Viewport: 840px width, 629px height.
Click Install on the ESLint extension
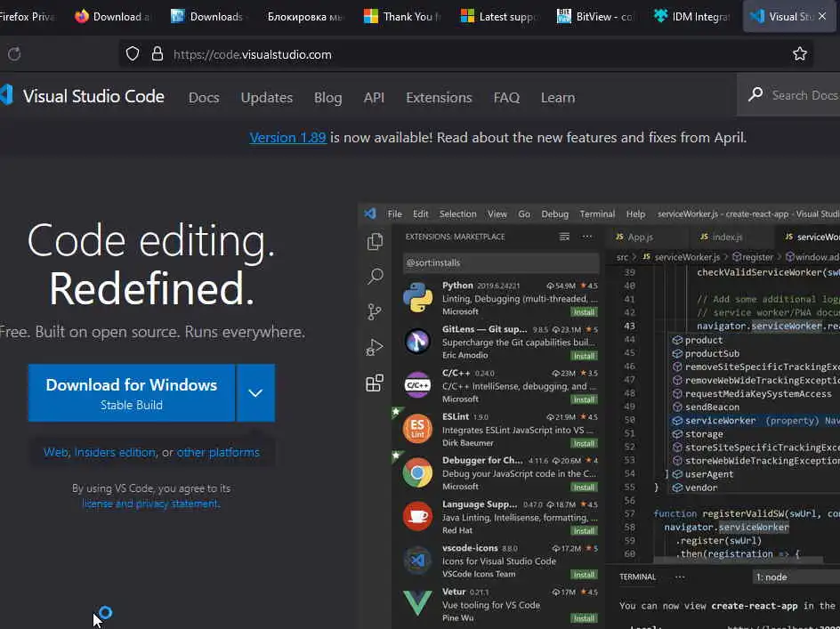click(x=584, y=443)
